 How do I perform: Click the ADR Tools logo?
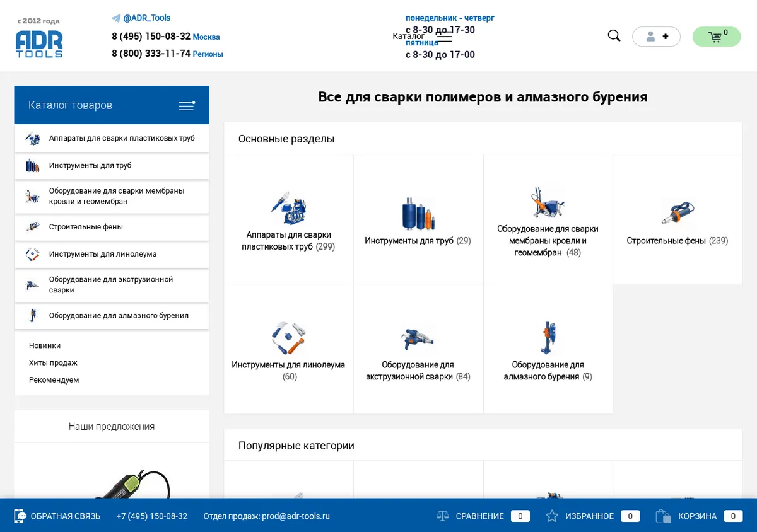(x=39, y=38)
